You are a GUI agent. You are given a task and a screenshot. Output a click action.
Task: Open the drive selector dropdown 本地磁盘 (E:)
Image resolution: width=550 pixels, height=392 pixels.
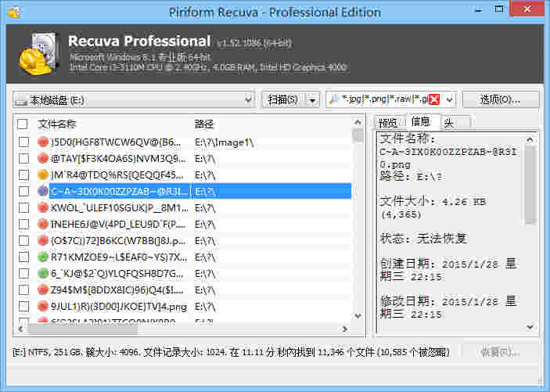(x=134, y=100)
